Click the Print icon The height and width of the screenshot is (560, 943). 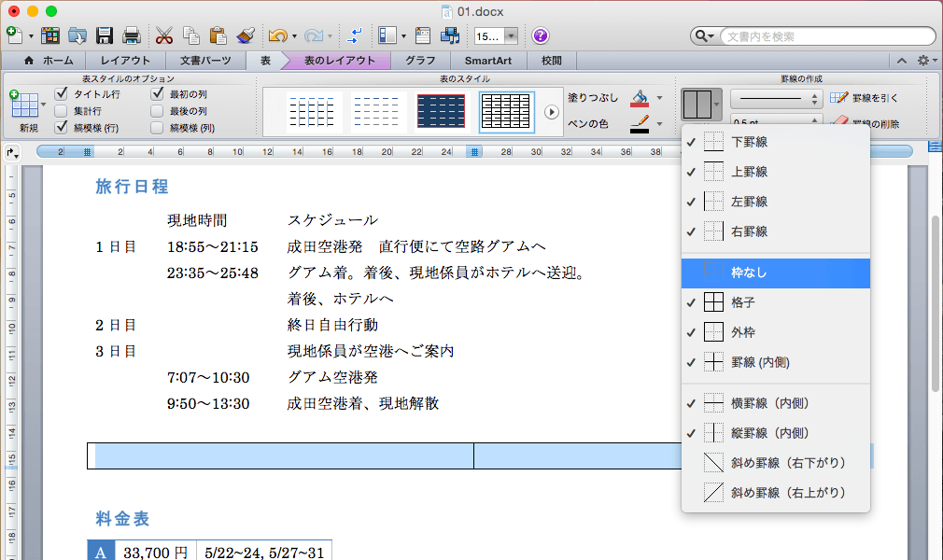coord(131,36)
